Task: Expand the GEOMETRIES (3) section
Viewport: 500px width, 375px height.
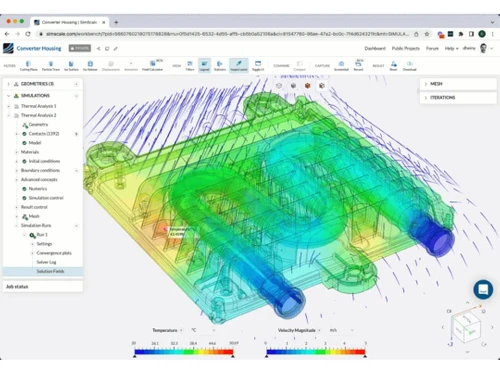Action: tap(8, 84)
